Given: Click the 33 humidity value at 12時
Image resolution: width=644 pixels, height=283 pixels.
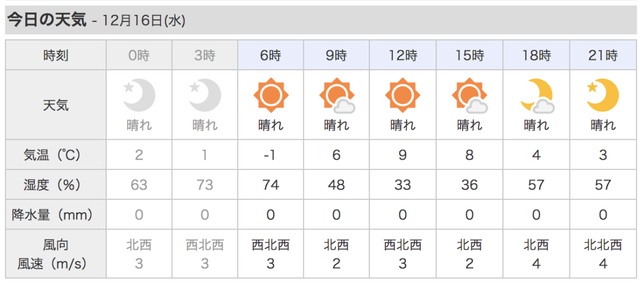Looking at the screenshot, I should (402, 185).
